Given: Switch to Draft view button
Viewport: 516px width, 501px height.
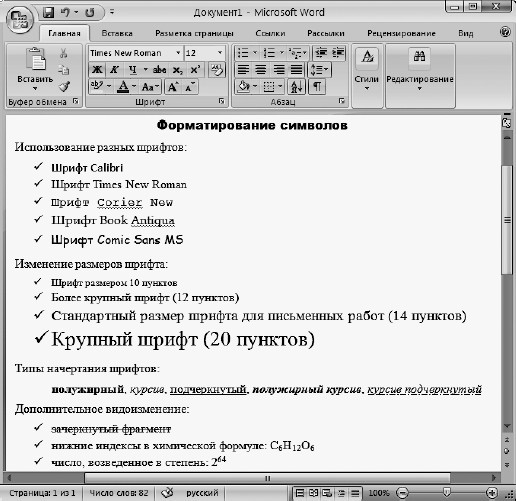Looking at the screenshot, I should (355, 492).
